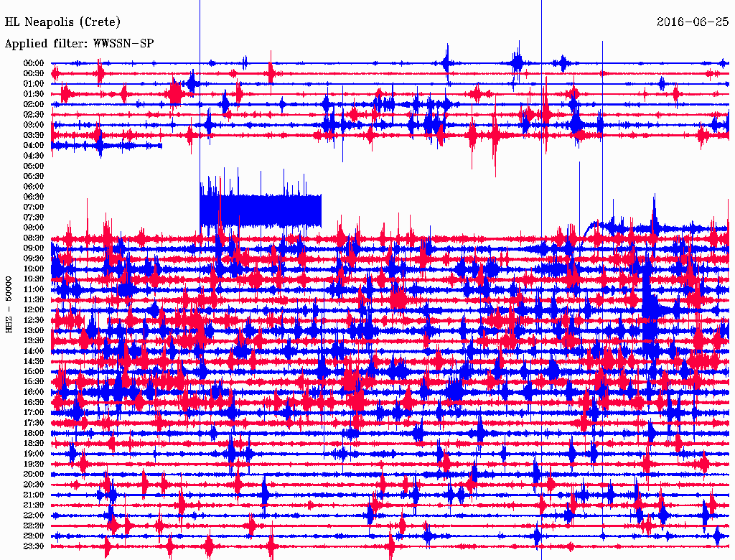The height and width of the screenshot is (560, 735).
Task: Select the 05:30 time label
Action: [34, 177]
